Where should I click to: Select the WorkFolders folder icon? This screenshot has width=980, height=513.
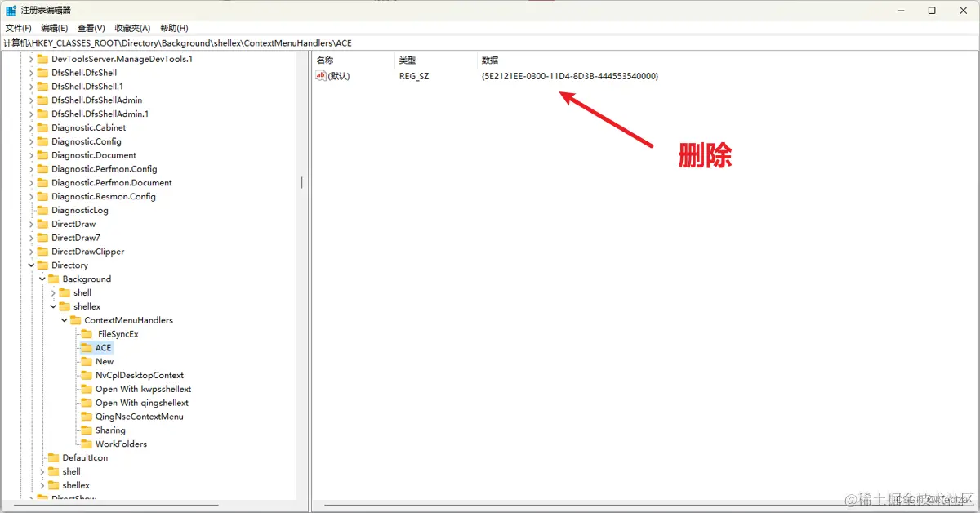(x=87, y=444)
